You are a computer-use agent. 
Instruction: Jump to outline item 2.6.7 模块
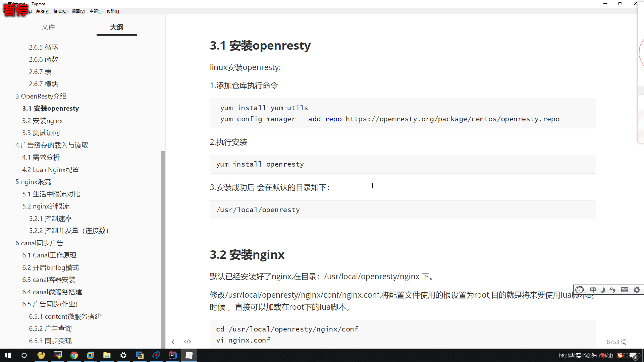44,84
